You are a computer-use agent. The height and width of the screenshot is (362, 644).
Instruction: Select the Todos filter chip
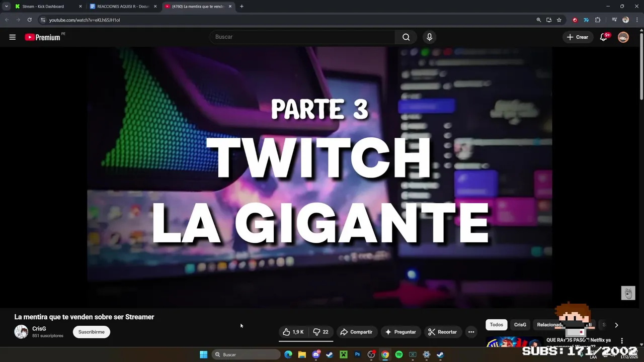click(497, 325)
